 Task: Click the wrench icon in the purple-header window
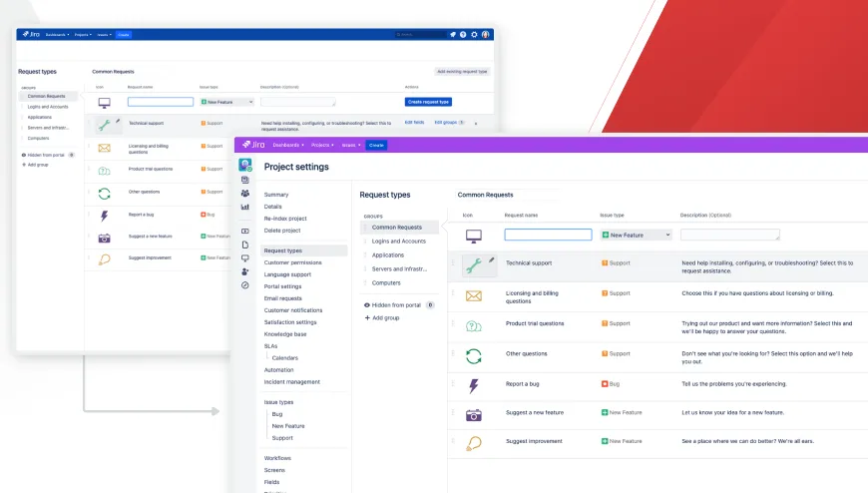tap(474, 264)
